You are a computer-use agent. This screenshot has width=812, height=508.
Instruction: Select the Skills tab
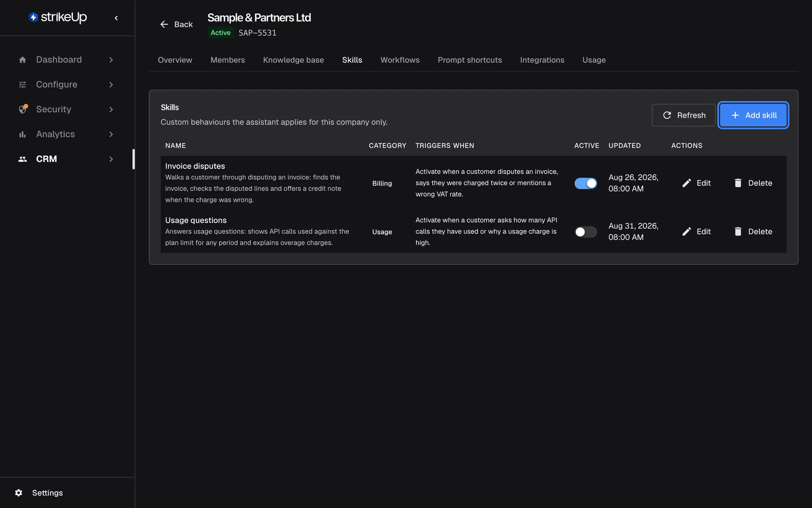352,60
